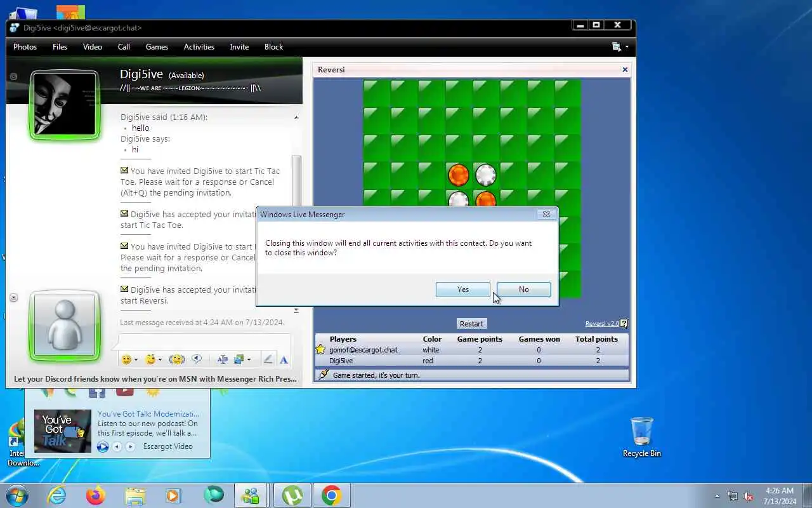Click the message input field

pos(204,341)
